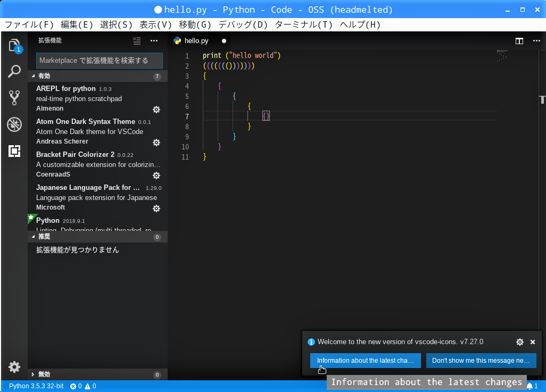Select Atom One Dark Syntax Theme extension
The image size is (546, 392).
[97, 131]
